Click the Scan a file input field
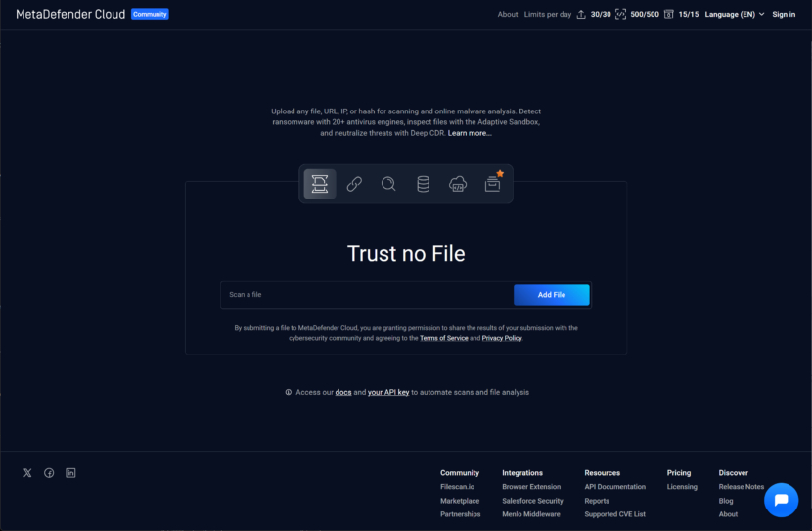 [367, 295]
